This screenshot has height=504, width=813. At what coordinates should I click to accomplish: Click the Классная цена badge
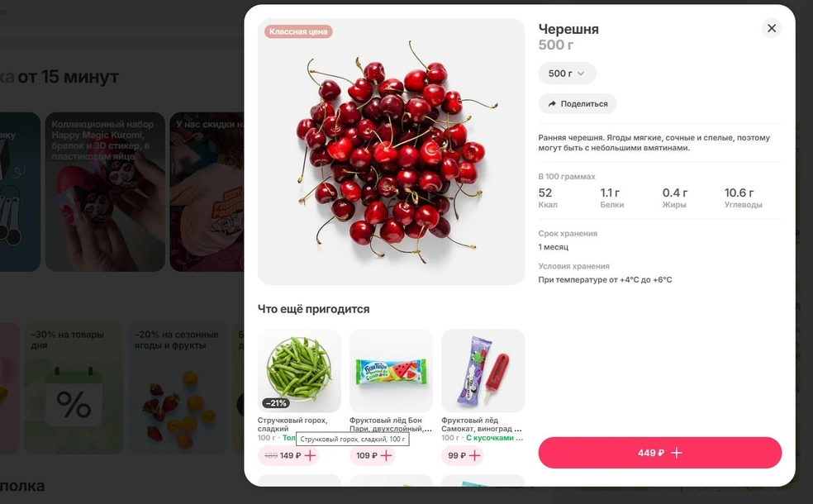pyautogui.click(x=298, y=31)
